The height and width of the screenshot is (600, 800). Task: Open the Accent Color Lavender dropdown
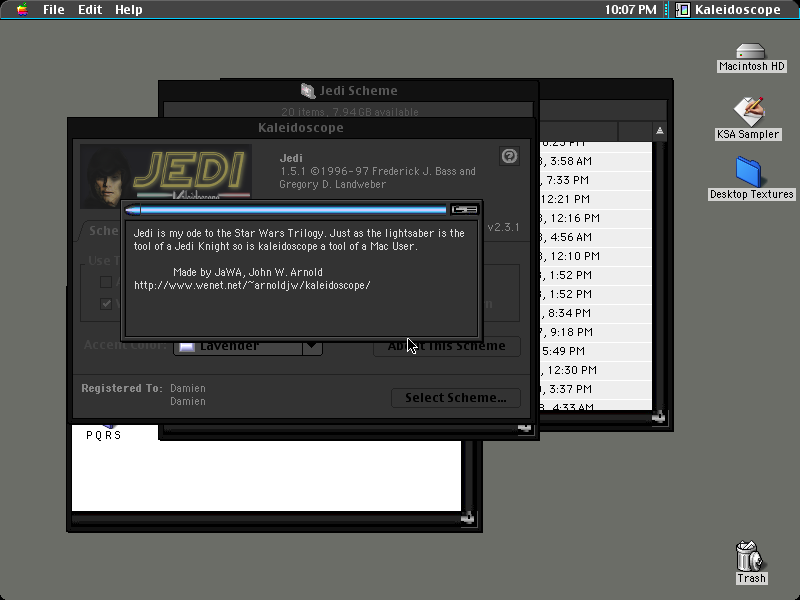(247, 346)
